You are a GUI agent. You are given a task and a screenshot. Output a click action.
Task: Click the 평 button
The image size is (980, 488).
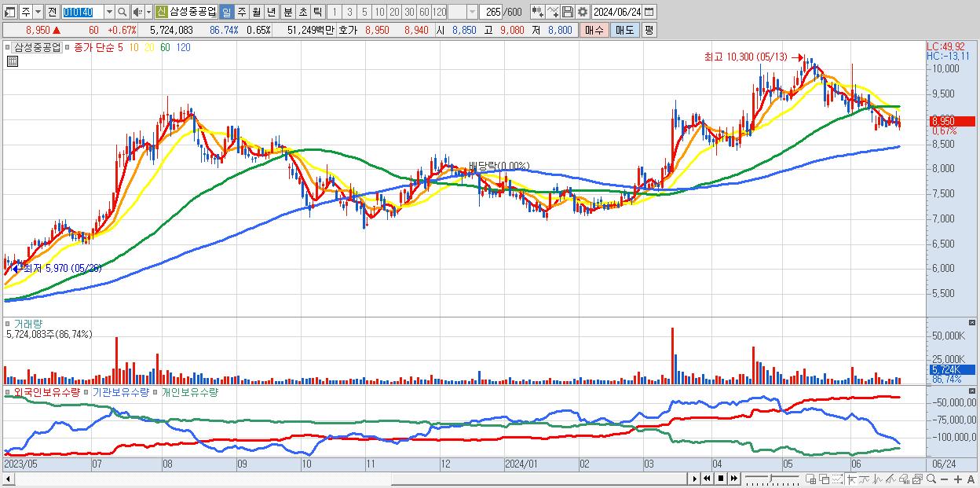[x=649, y=30]
